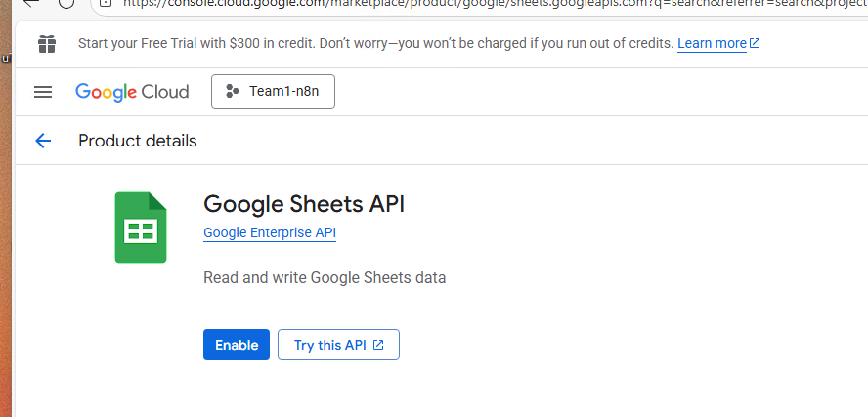This screenshot has height=417, width=868.
Task: Click the external-link icon in Try this API
Action: pyautogui.click(x=378, y=345)
